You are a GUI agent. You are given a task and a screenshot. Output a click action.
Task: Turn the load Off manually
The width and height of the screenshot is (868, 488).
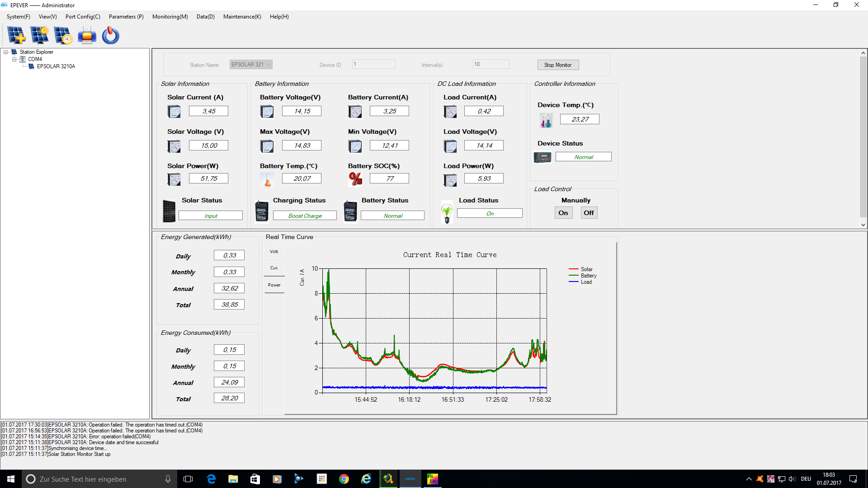(x=589, y=213)
